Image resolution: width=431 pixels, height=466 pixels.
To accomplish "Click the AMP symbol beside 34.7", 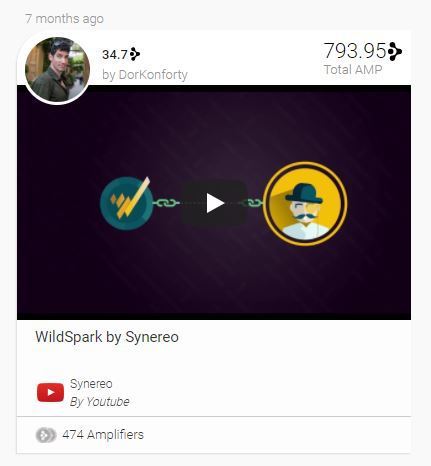I will pos(135,54).
